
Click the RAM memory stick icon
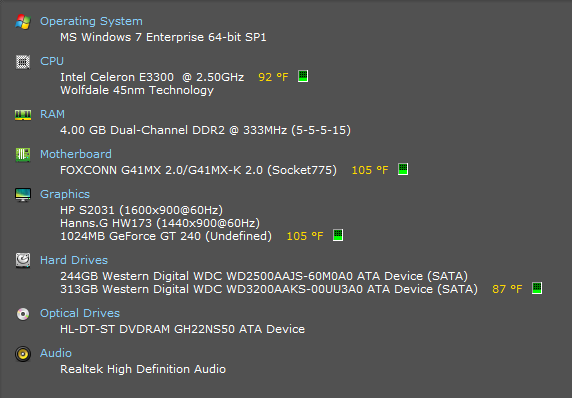[x=23, y=115]
